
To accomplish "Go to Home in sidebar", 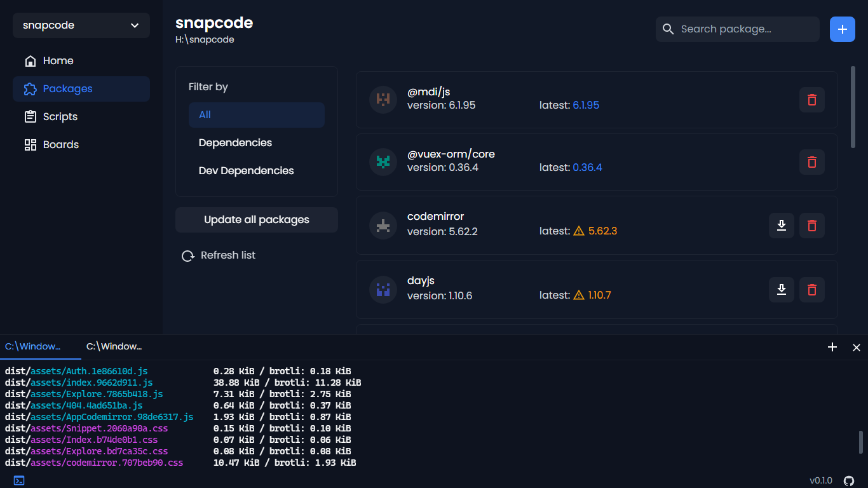I will pyautogui.click(x=81, y=61).
